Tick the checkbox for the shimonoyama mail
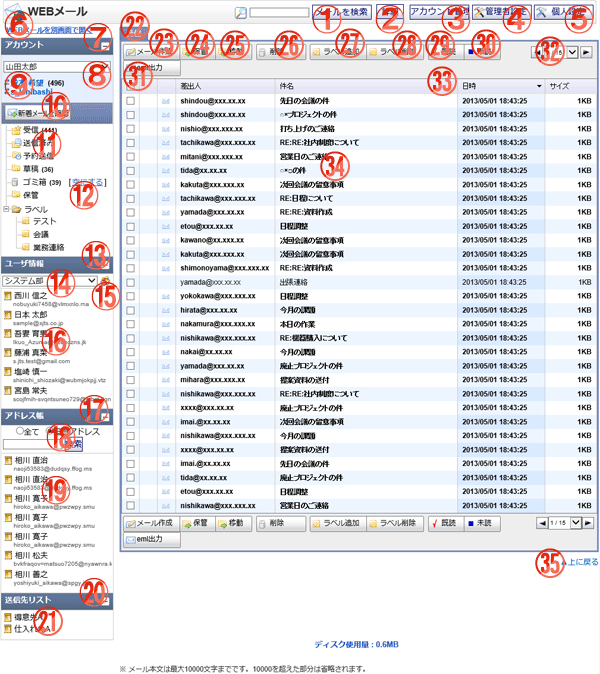Image resolution: width=600 pixels, height=674 pixels. pyautogui.click(x=131, y=268)
